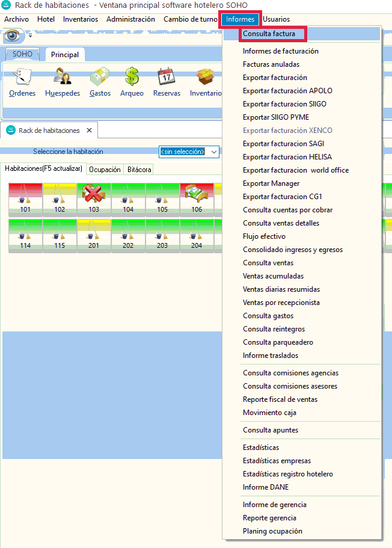Open quick access toolbar customize arrow
Screen dimensions: 392x548
click(x=30, y=36)
